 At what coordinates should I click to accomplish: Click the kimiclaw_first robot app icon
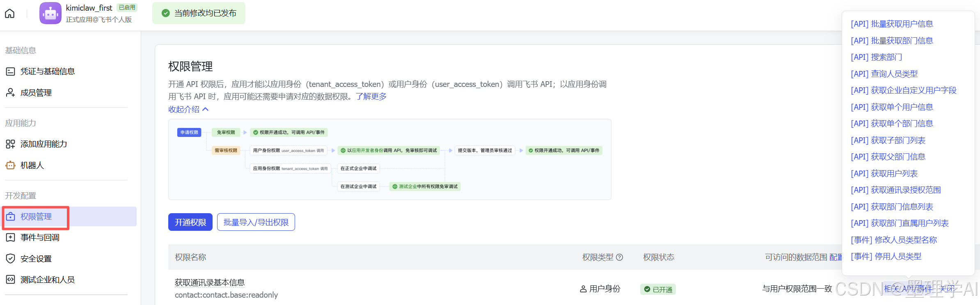coord(50,14)
